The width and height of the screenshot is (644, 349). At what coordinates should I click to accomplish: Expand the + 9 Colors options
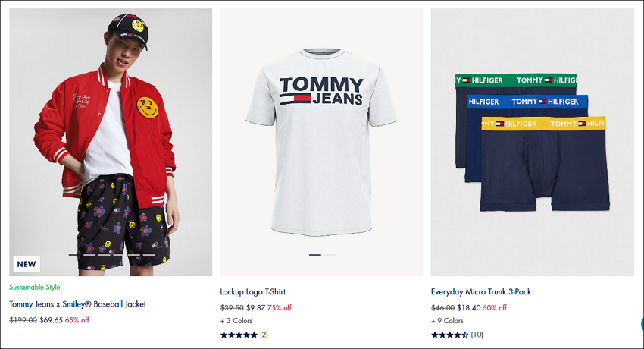tap(447, 321)
